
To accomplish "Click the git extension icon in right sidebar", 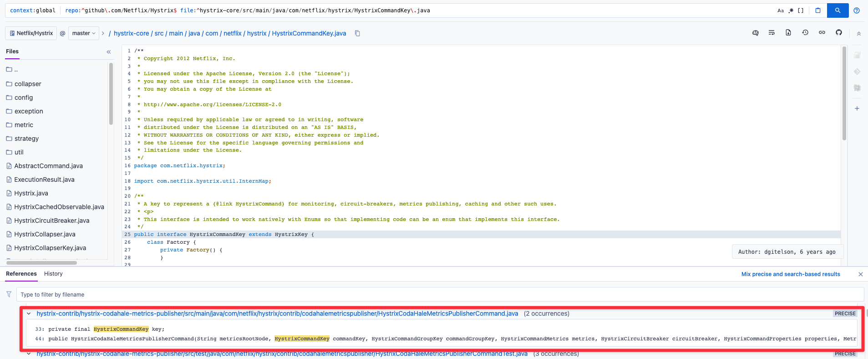I will coord(857,72).
